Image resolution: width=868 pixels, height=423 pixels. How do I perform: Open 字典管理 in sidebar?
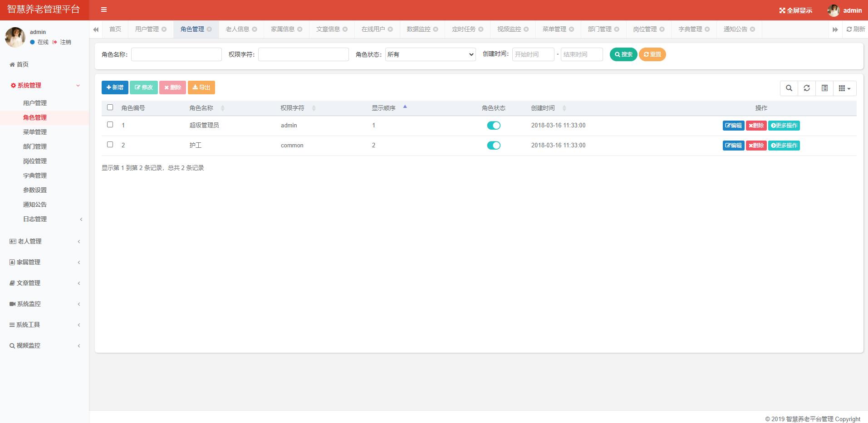click(35, 175)
